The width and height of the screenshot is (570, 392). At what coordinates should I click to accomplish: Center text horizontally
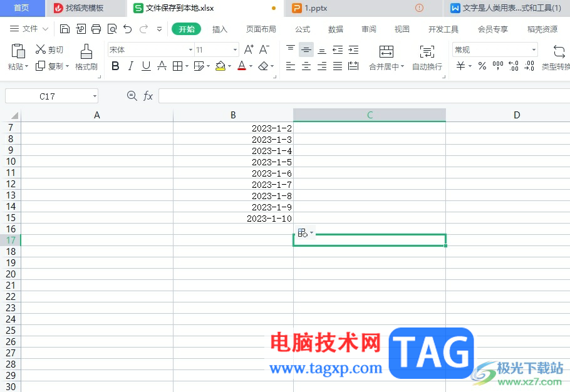tap(306, 66)
